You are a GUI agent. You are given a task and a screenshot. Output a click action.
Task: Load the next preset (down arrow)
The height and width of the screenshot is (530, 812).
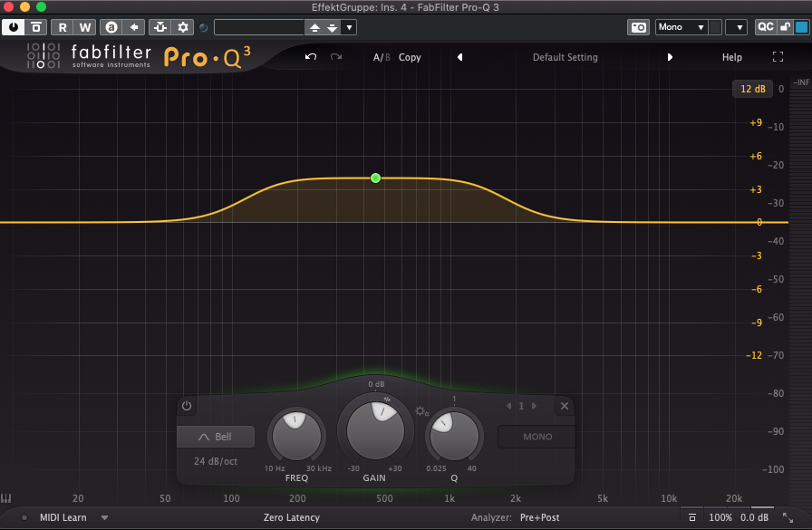tap(333, 27)
